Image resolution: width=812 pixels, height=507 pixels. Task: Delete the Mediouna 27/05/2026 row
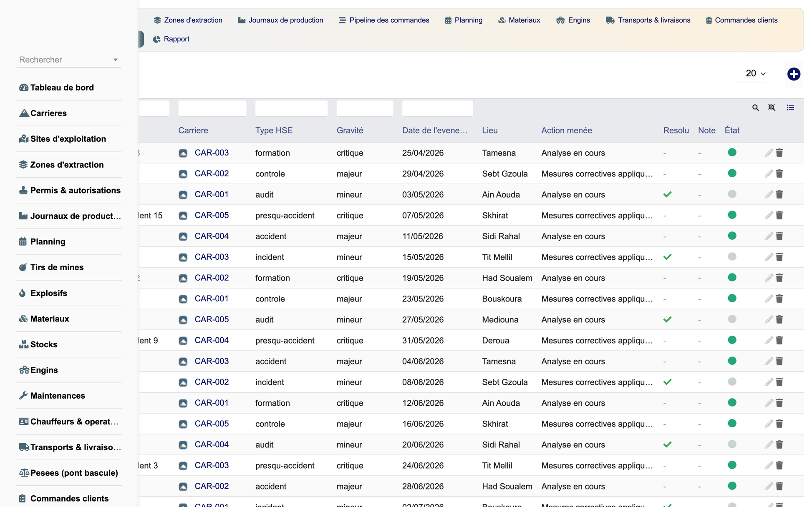click(779, 319)
